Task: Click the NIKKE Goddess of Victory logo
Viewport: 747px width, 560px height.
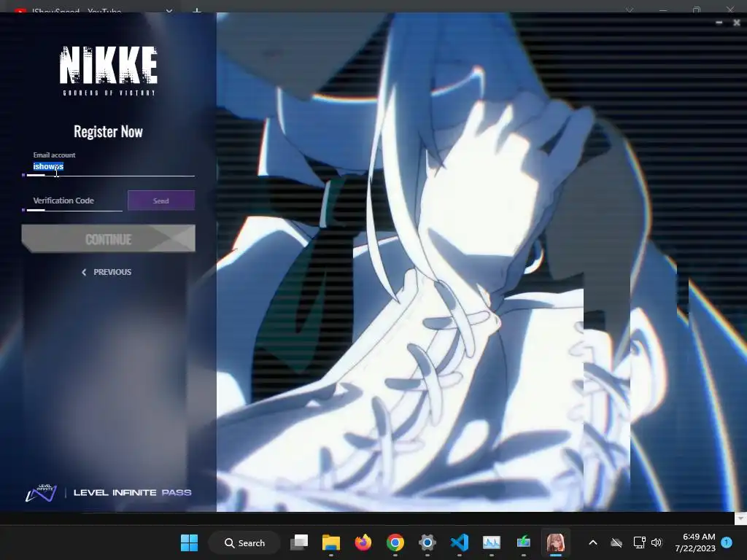Action: pos(108,71)
